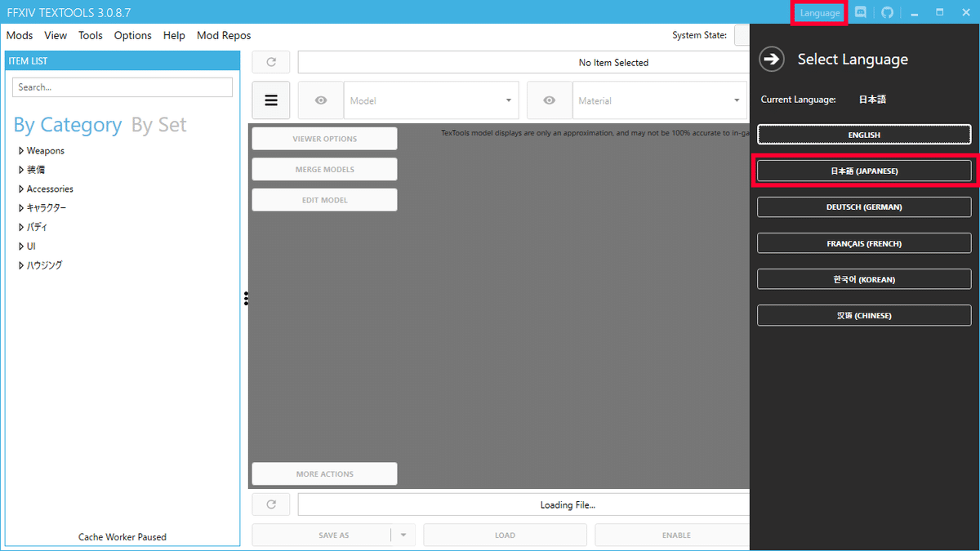Toggle the Material visibility eye icon

pos(549,100)
